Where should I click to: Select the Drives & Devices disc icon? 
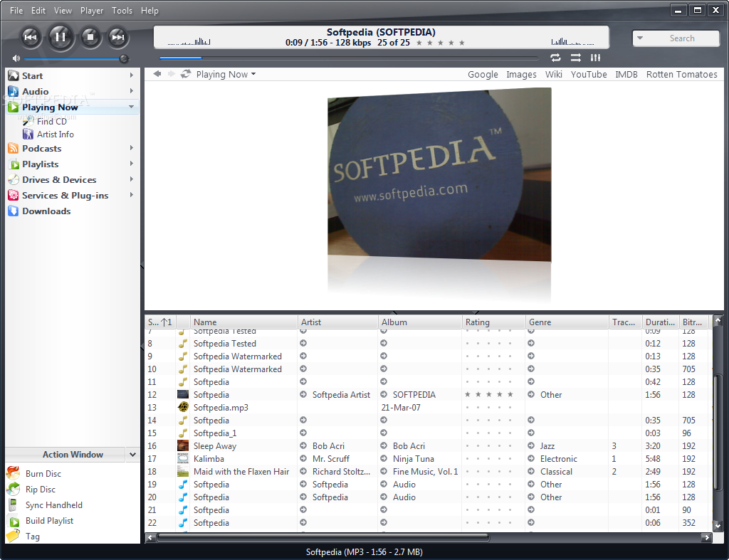tap(14, 180)
